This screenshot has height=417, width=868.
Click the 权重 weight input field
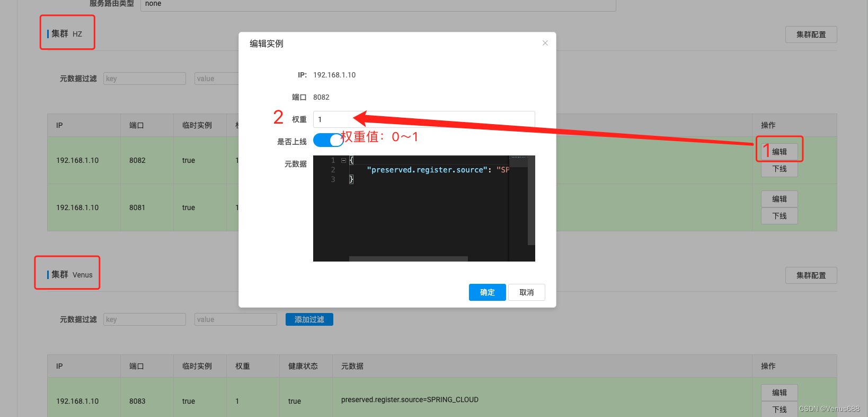pyautogui.click(x=424, y=119)
